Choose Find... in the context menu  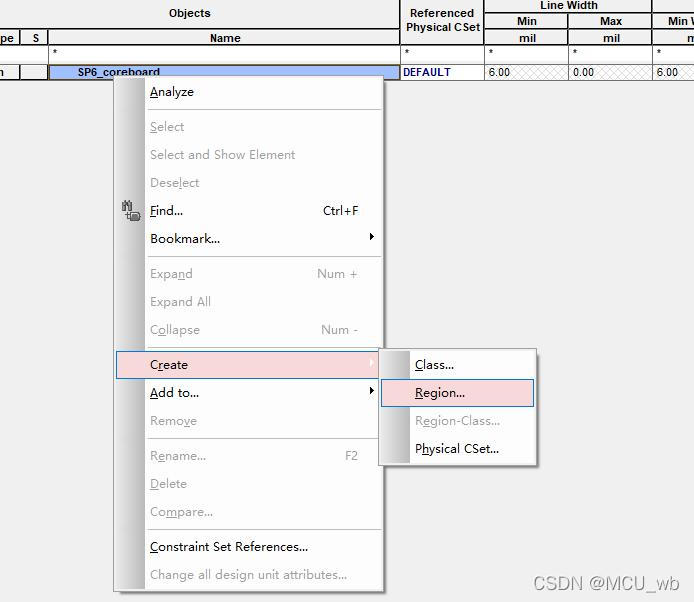(x=166, y=211)
